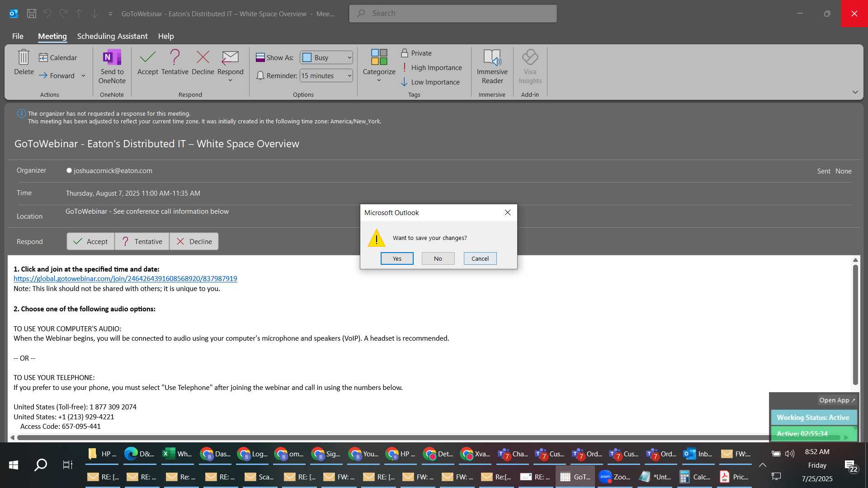Set Low Importance tag

[430, 82]
